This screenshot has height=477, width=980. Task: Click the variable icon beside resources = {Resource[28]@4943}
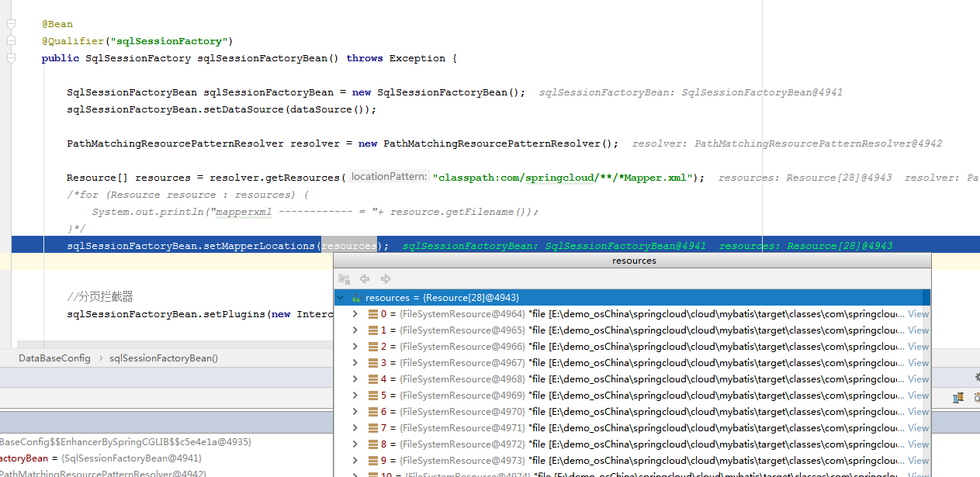click(356, 298)
